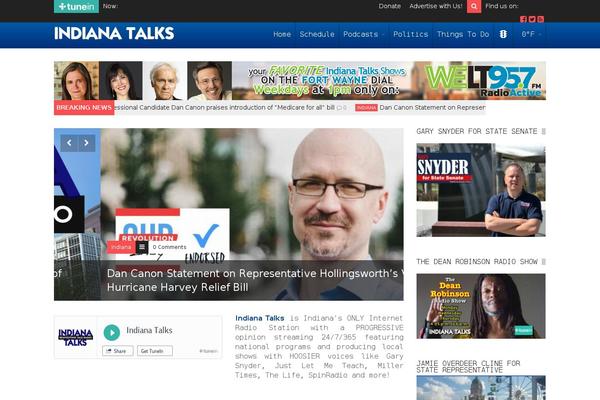Go to next slide arrow
Screen dimensions: 600x400
coord(87,143)
